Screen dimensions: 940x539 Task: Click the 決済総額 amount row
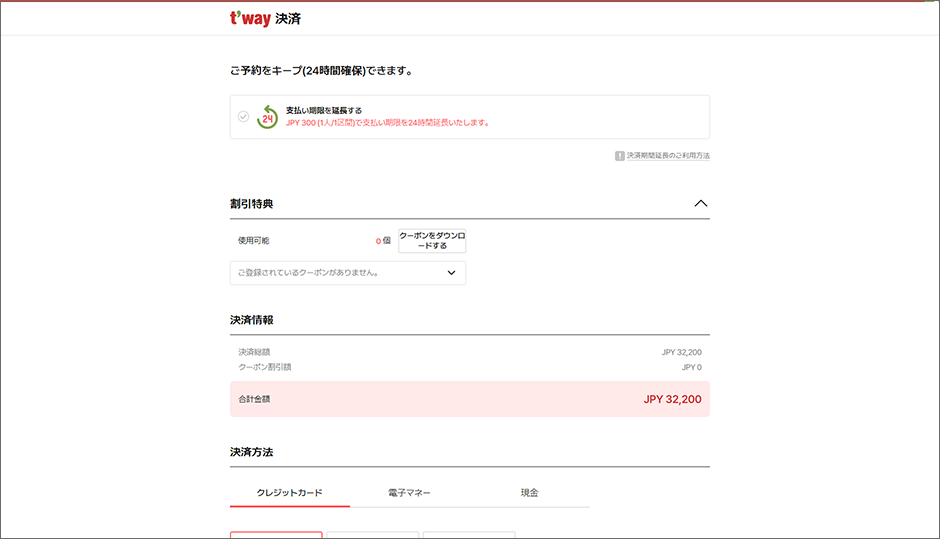(469, 352)
